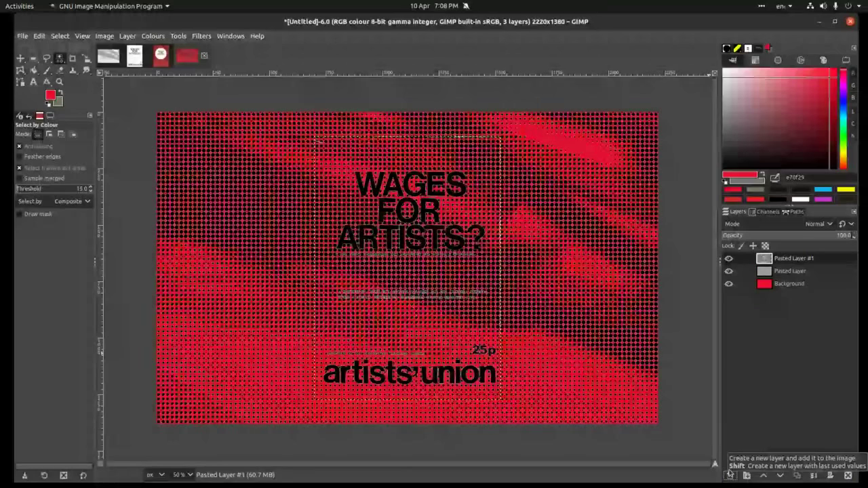Toggle lock pixels for the layer

point(741,245)
